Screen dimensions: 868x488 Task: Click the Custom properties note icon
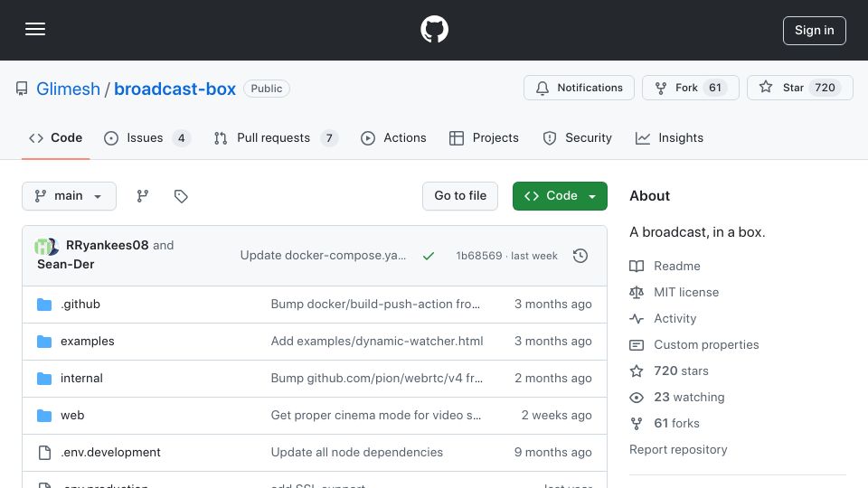coord(637,345)
